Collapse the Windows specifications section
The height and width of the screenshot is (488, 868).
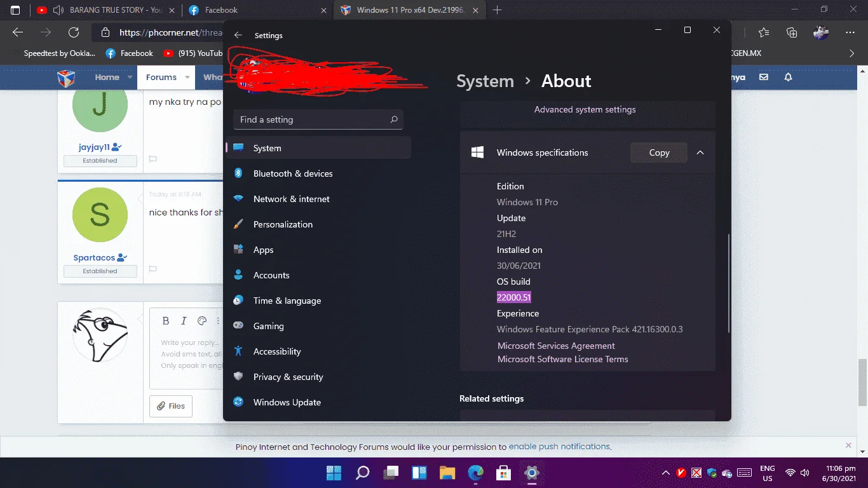tap(700, 152)
